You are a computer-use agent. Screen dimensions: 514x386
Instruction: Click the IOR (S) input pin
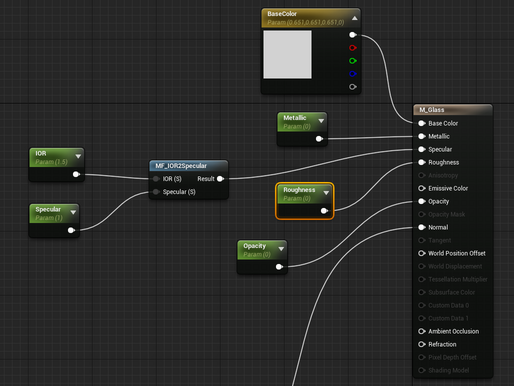(156, 179)
